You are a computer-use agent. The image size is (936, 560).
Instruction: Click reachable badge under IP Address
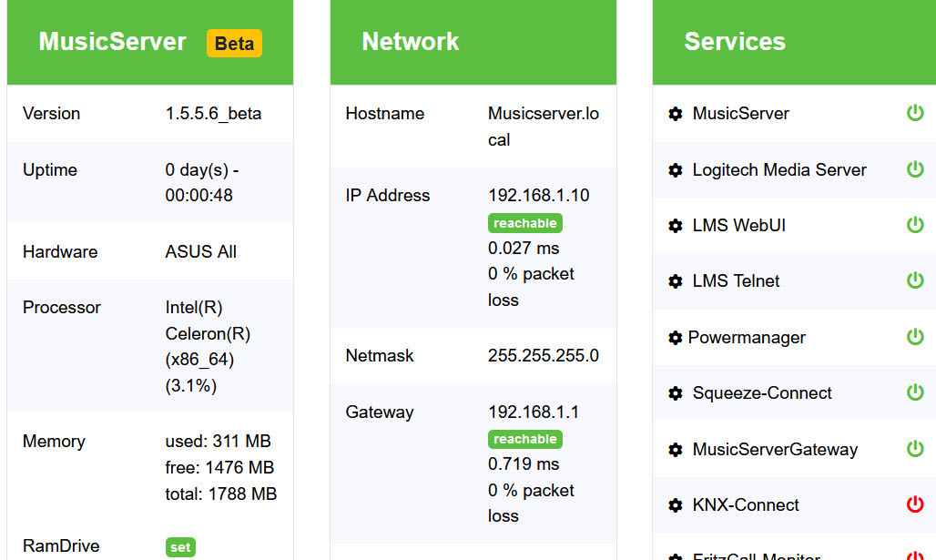(x=525, y=223)
